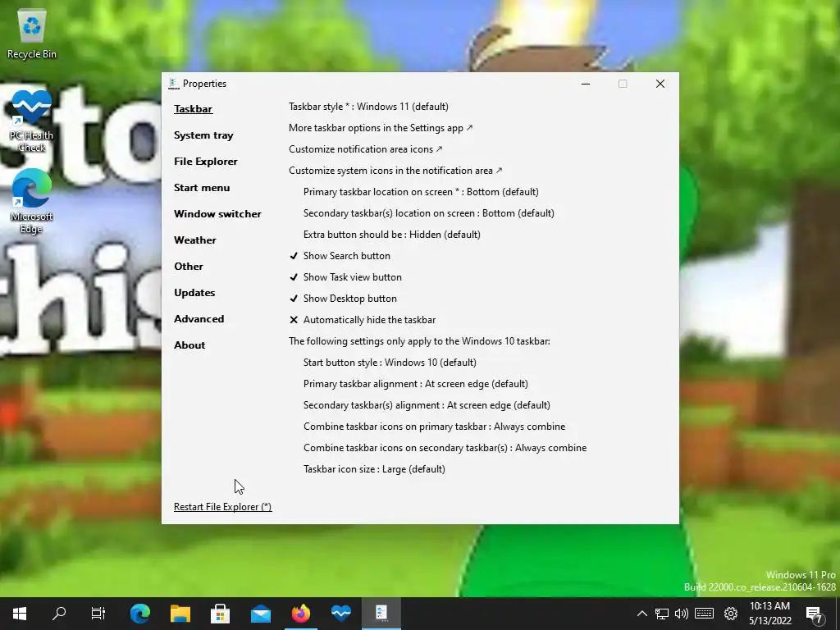
Task: Change the Extra button should be setting
Action: [x=391, y=235]
